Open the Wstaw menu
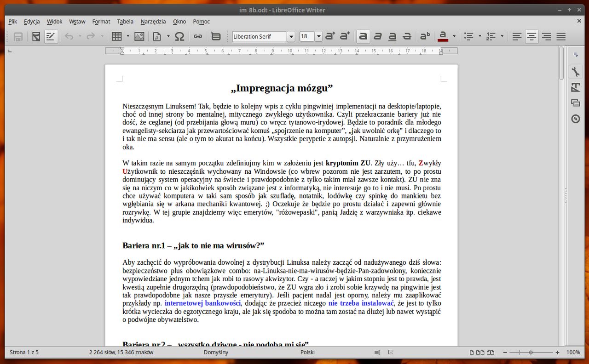The height and width of the screenshot is (364, 589). coord(77,21)
